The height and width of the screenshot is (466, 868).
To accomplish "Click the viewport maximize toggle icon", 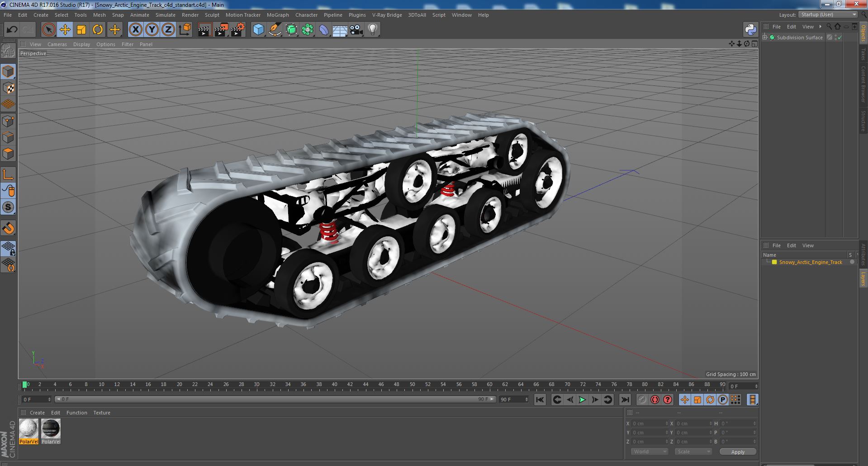I will [754, 44].
